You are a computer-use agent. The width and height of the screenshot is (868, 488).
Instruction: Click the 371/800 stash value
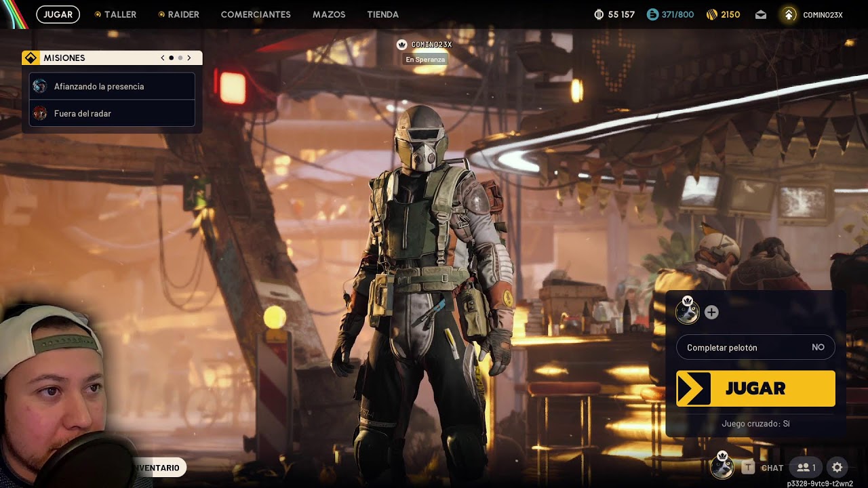(678, 15)
